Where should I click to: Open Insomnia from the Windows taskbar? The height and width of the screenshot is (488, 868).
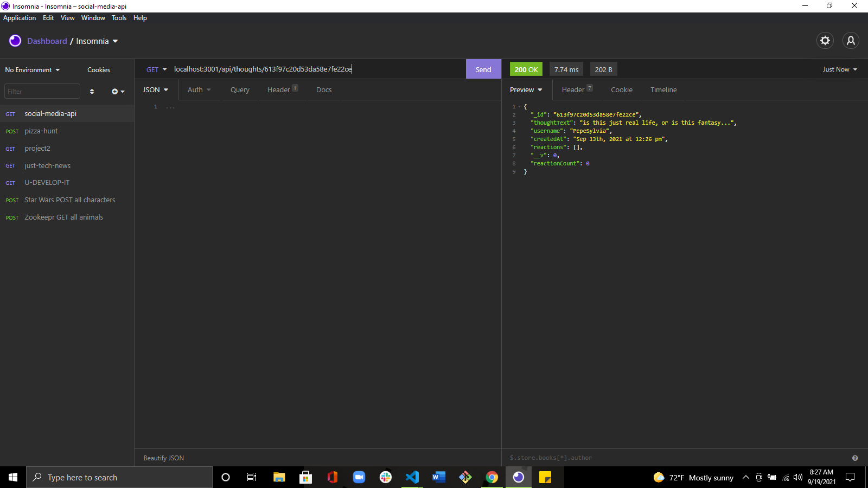[x=519, y=477]
